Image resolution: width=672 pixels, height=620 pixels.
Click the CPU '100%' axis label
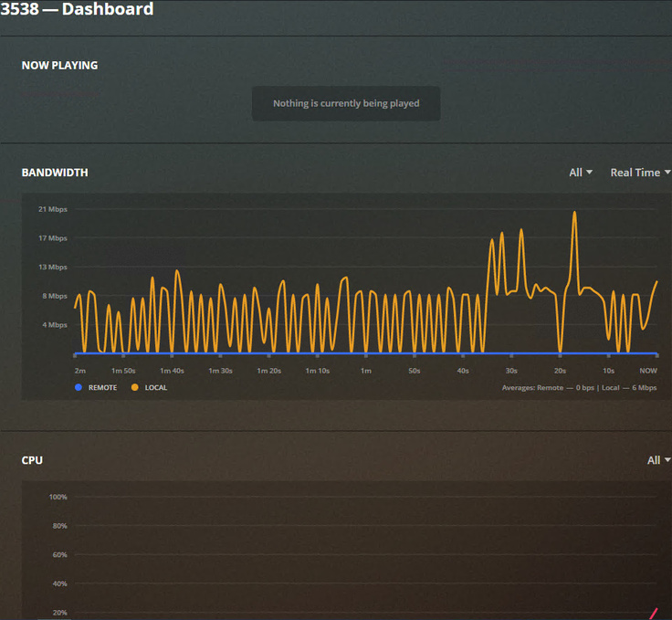click(58, 497)
